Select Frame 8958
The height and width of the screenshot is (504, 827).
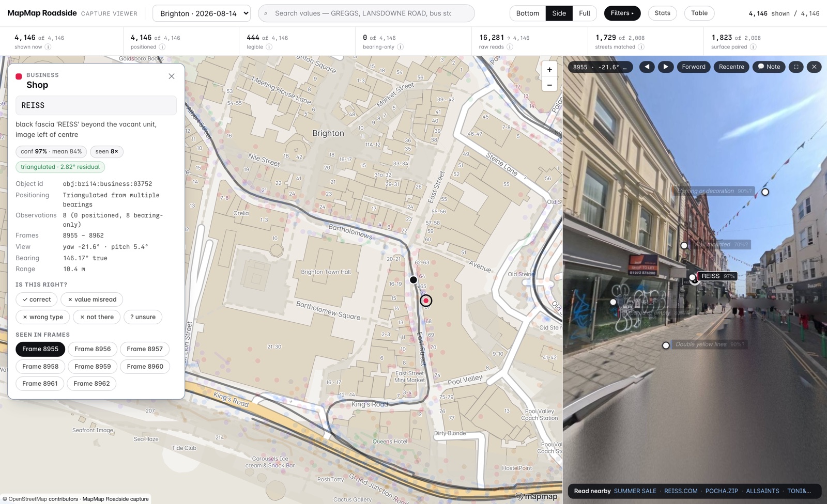tap(40, 367)
